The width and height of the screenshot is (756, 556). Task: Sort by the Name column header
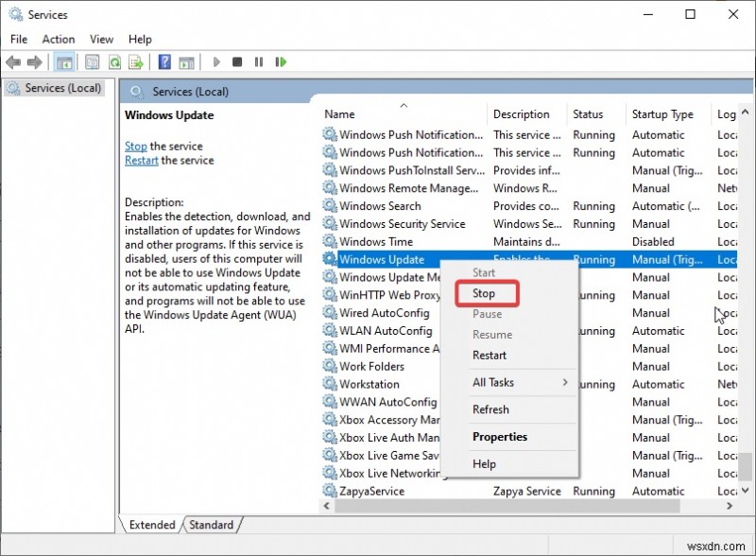404,114
